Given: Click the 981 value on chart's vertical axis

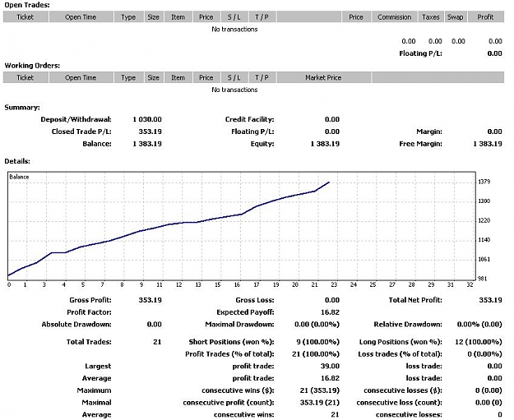Looking at the screenshot, I should point(483,279).
